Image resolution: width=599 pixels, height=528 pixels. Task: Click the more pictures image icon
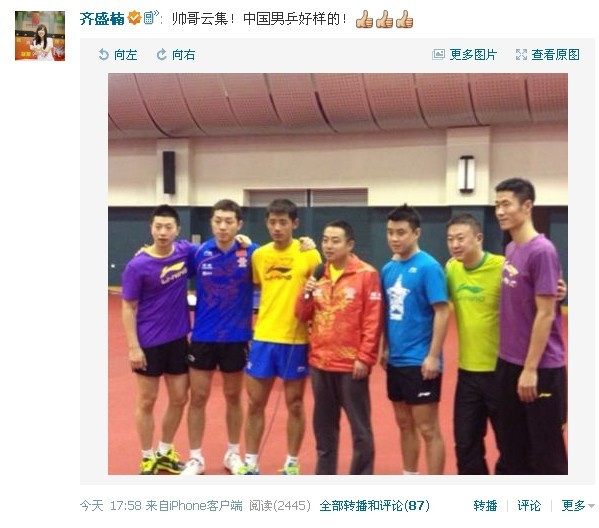438,54
